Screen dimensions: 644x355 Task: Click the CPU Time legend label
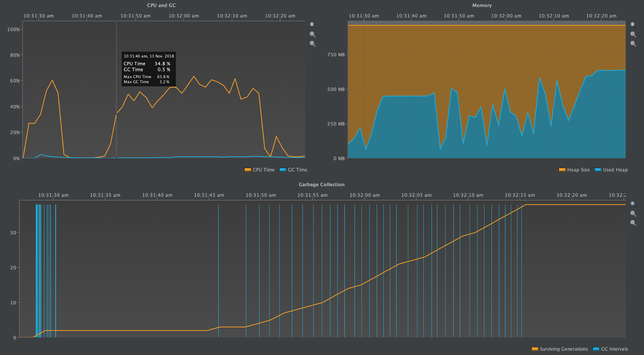pos(264,170)
